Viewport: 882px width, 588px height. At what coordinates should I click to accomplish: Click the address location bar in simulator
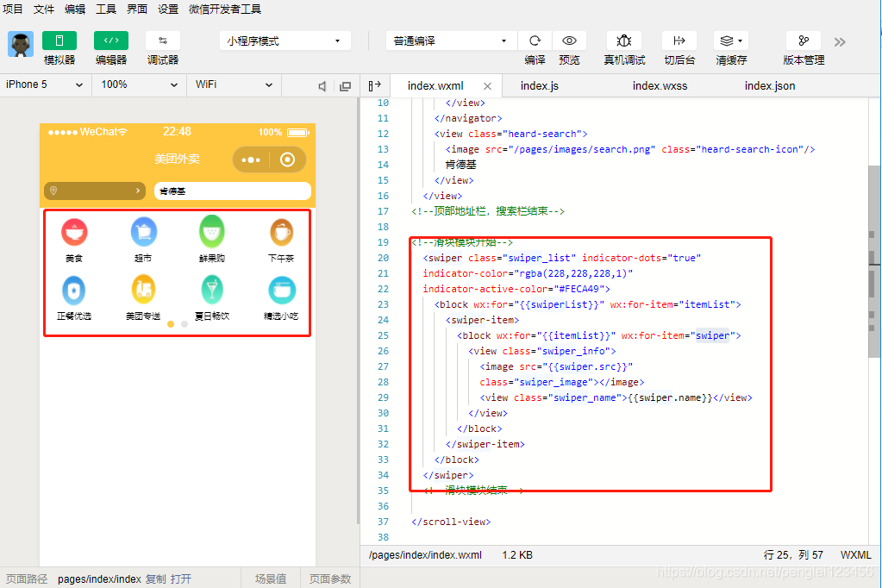click(x=95, y=191)
